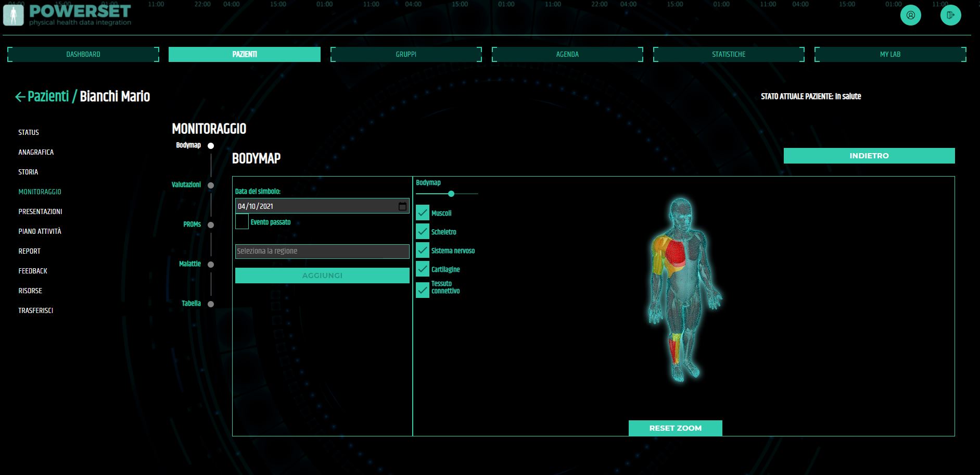Click the Powerset body logo
The height and width of the screenshot is (475, 980).
click(13, 14)
